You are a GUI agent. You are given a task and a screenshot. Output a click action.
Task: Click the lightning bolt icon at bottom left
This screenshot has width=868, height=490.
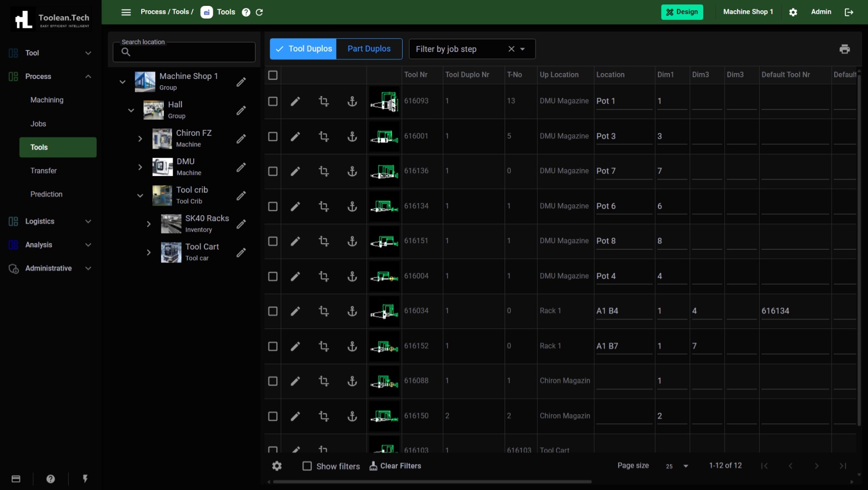[x=85, y=479]
